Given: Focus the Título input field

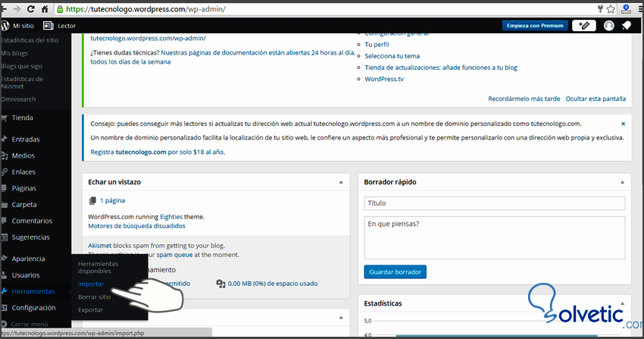Looking at the screenshot, I should (x=495, y=203).
